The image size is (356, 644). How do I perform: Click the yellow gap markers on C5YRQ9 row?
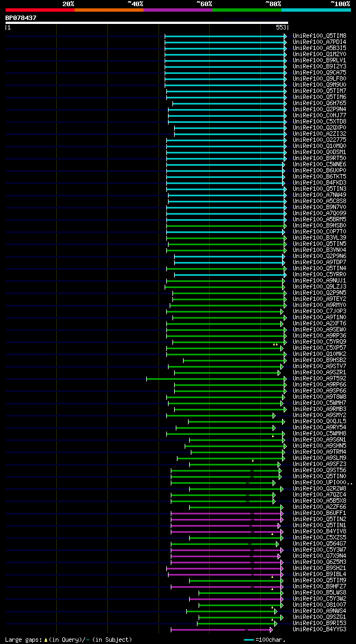(x=275, y=344)
